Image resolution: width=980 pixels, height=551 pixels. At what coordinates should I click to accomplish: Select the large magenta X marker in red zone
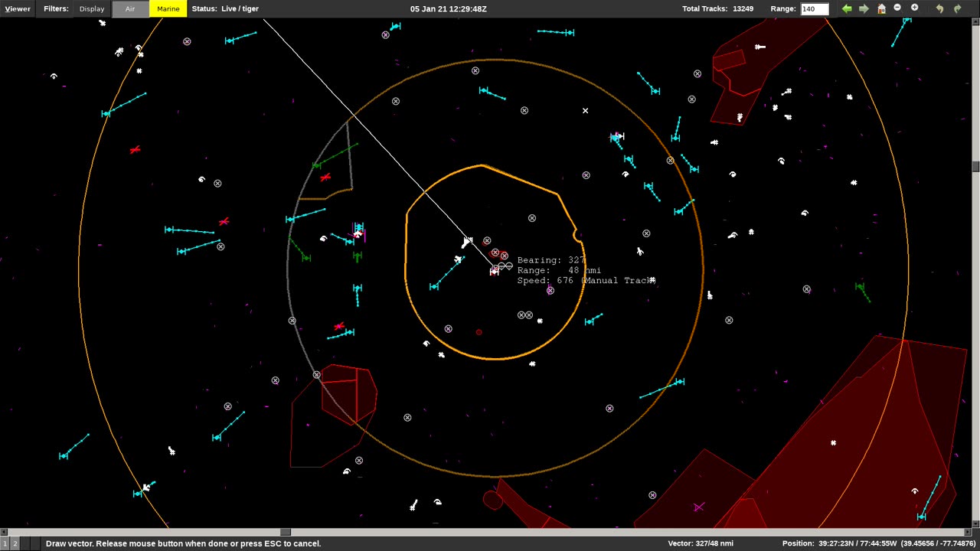coord(698,507)
